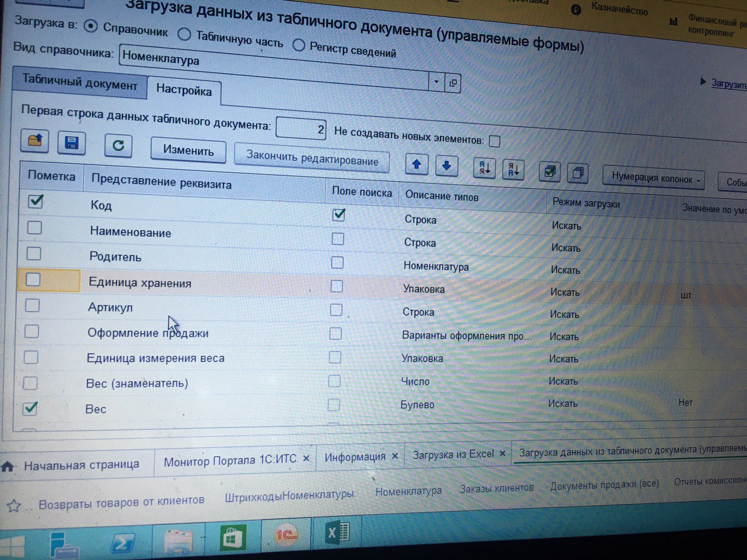Select the Регистр сведений radio button
The height and width of the screenshot is (560, 747).
tap(299, 45)
